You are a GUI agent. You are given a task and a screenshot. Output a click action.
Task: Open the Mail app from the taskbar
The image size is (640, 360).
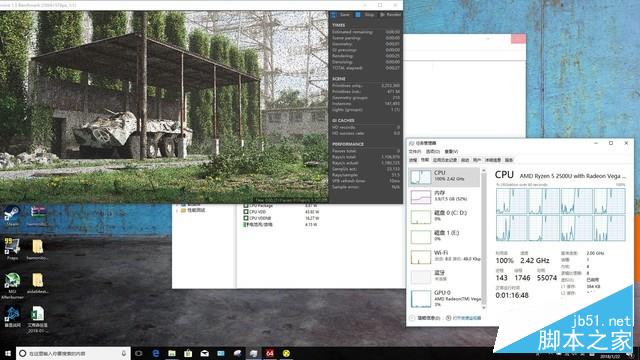point(204,353)
